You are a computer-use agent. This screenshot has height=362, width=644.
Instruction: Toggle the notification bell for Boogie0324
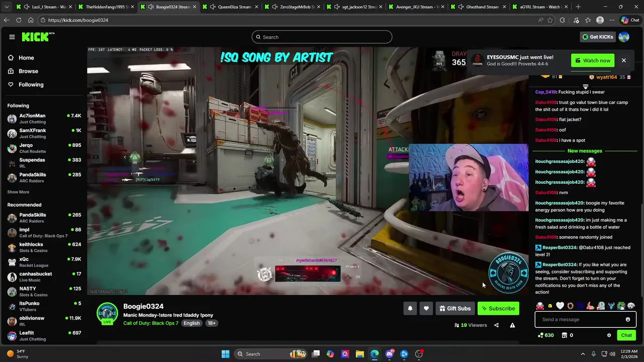point(410,308)
